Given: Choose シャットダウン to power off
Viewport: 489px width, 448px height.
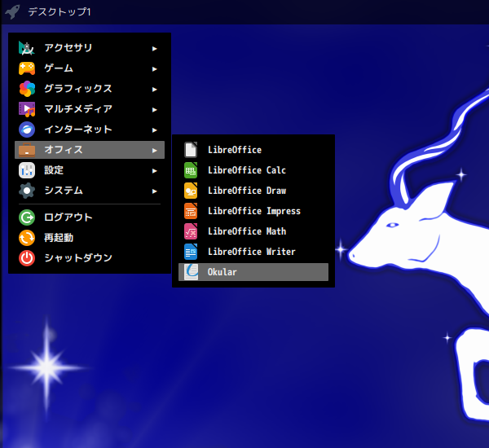Looking at the screenshot, I should [90, 258].
